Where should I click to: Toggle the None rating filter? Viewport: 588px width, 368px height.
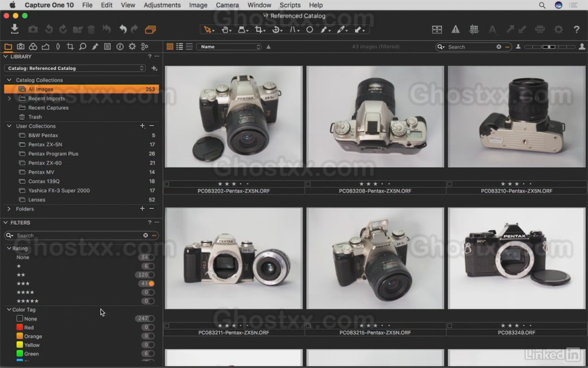point(151,258)
